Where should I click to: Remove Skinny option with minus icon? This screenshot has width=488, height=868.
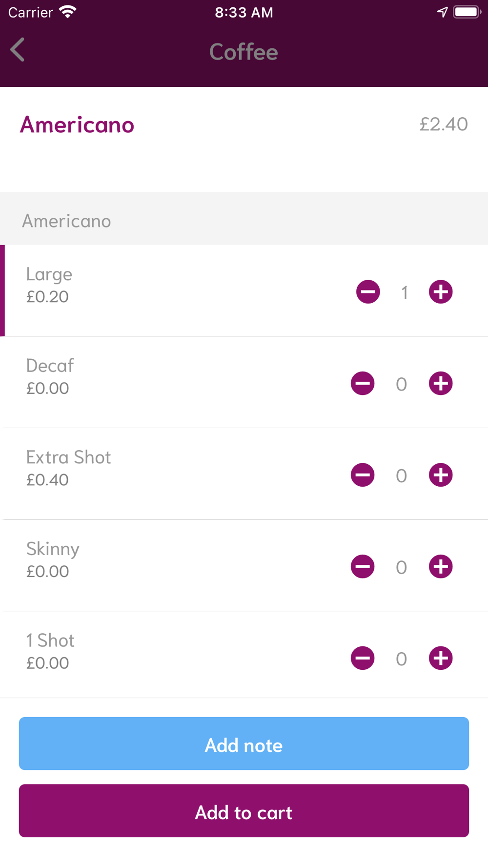[x=363, y=567]
